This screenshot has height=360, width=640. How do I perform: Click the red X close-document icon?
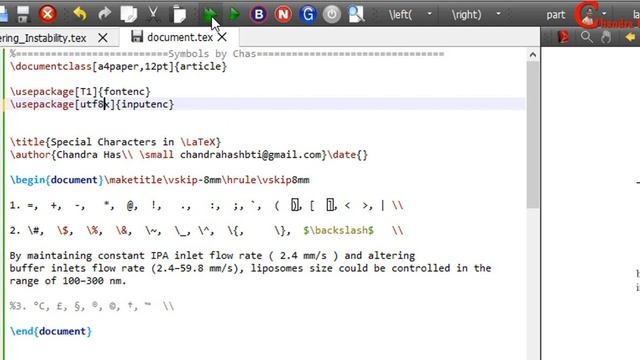(47, 14)
